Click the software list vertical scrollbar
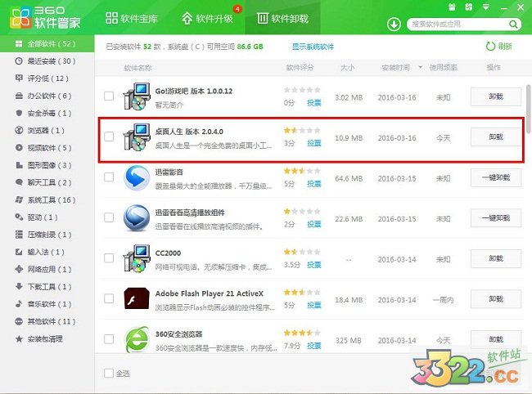Viewport: 532px width, 394px height. [x=528, y=109]
